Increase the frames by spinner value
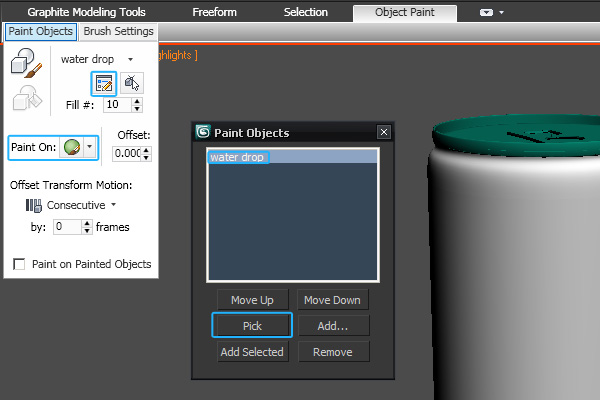 (87, 224)
